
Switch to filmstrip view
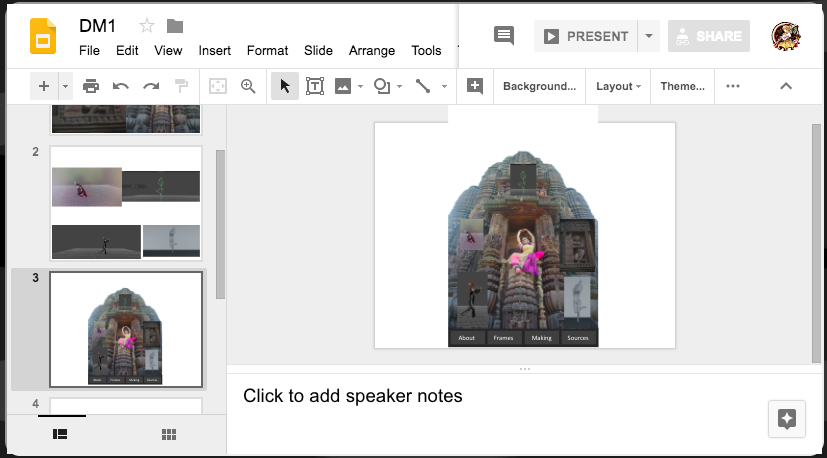(x=60, y=434)
